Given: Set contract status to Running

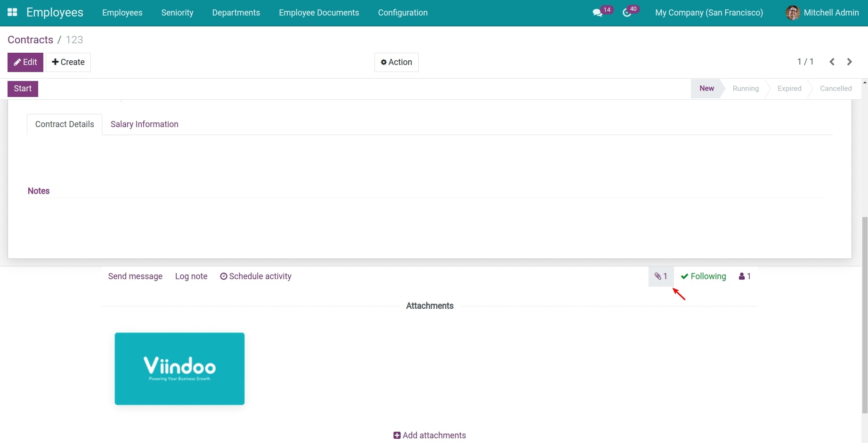Looking at the screenshot, I should click(x=746, y=89).
